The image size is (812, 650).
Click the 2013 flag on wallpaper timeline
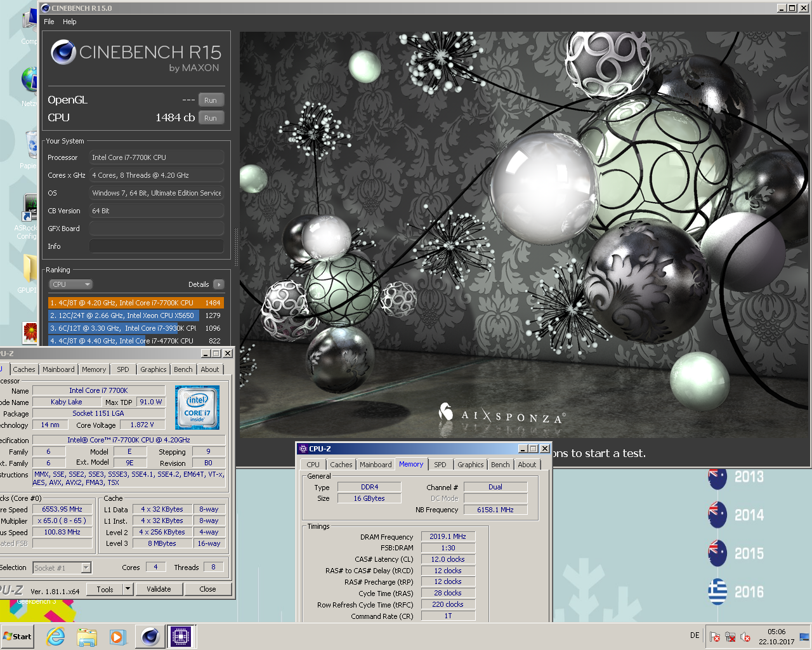717,477
